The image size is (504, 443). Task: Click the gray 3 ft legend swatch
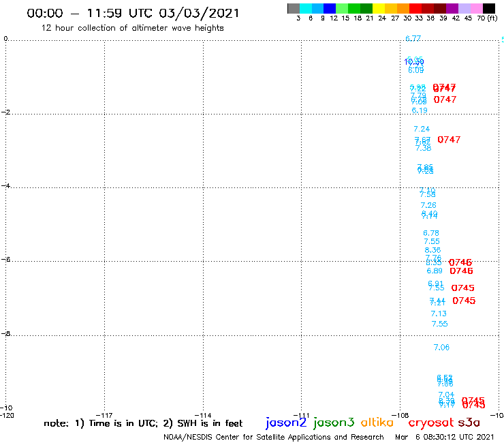(294, 8)
